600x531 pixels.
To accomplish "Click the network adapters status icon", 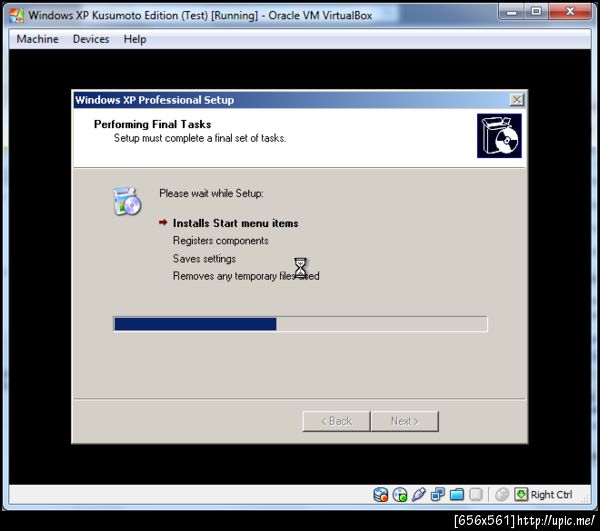I will click(438, 494).
